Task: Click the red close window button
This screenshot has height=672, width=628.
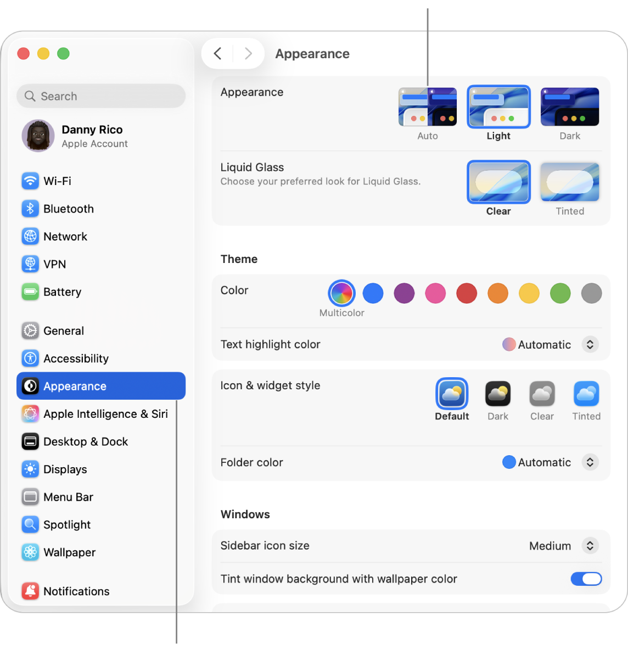Action: [x=24, y=53]
